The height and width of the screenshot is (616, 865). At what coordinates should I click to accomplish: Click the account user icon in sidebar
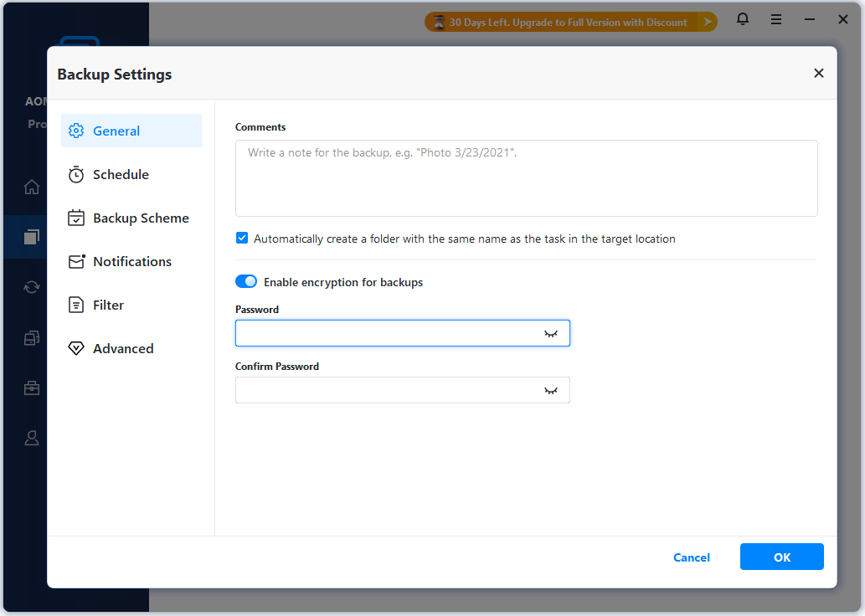[x=32, y=438]
